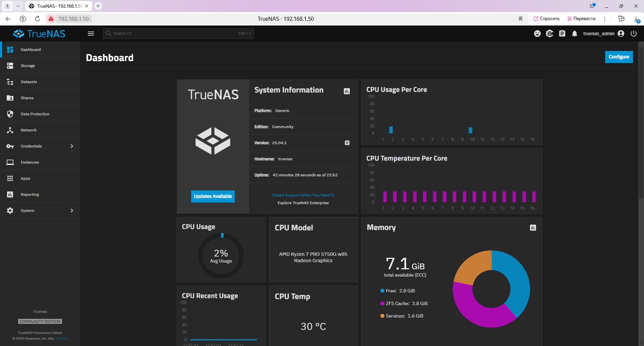Click the TrueNAS logo in header

coord(39,34)
